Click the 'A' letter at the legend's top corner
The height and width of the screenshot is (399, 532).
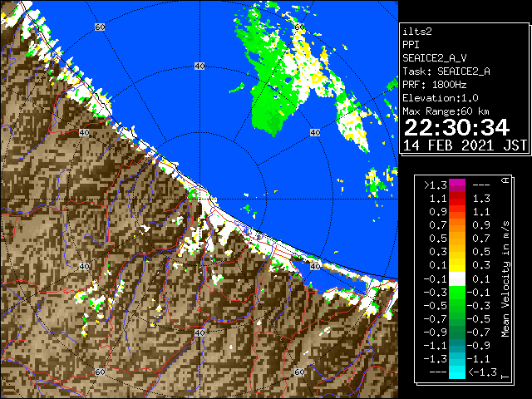point(505,180)
